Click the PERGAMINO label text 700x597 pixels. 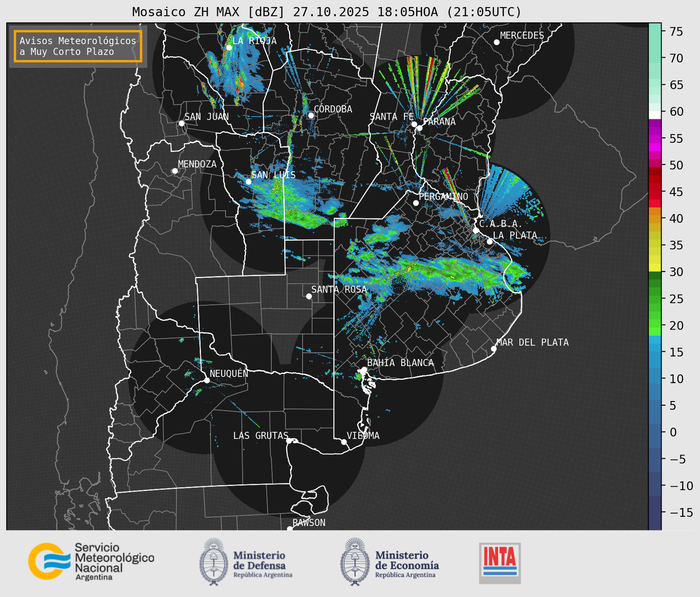tap(444, 196)
